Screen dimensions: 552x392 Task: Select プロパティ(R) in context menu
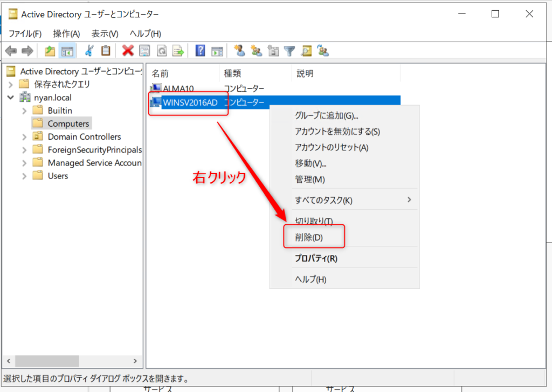pyautogui.click(x=316, y=258)
